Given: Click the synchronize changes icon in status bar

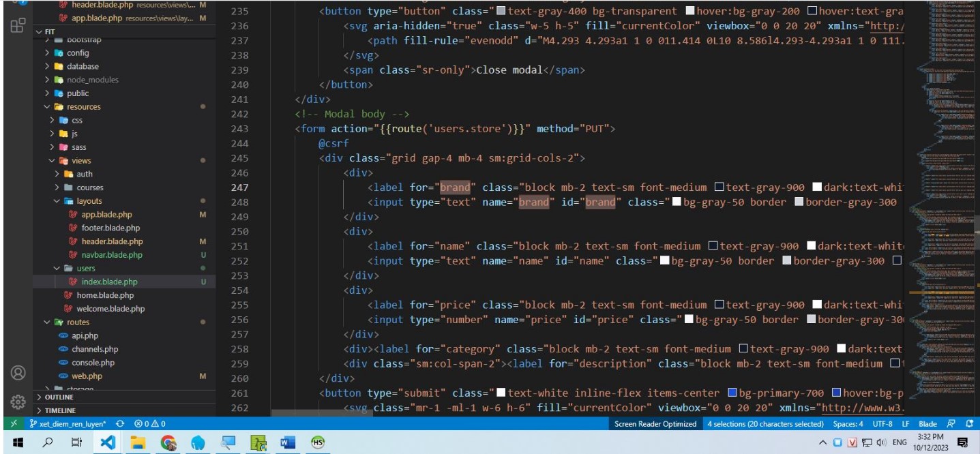Looking at the screenshot, I should pyautogui.click(x=120, y=423).
